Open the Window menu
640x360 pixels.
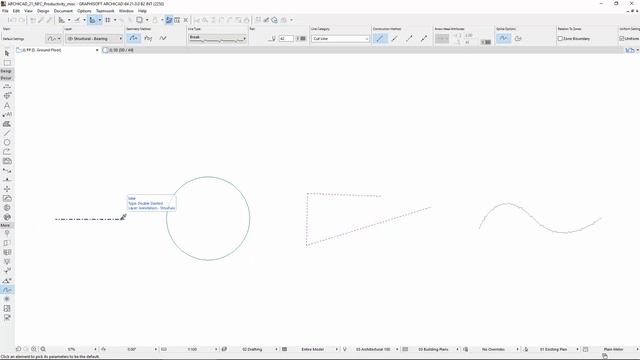click(x=126, y=11)
